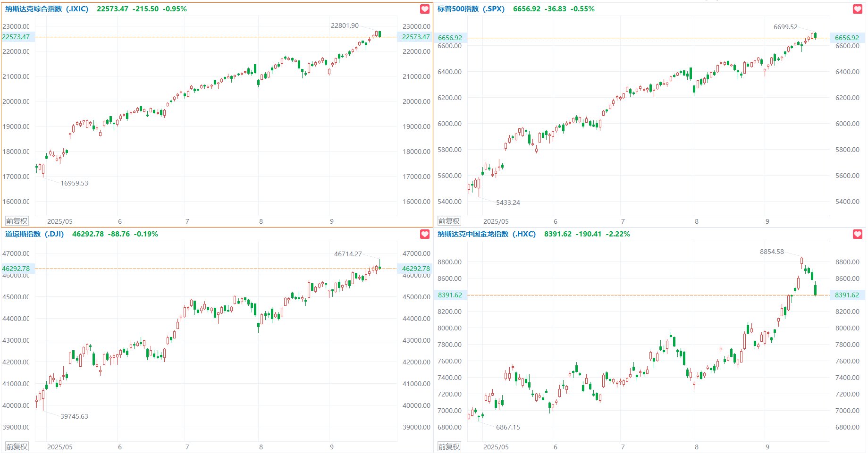Click the 6867.15 low label in HXC chart

tap(508, 427)
